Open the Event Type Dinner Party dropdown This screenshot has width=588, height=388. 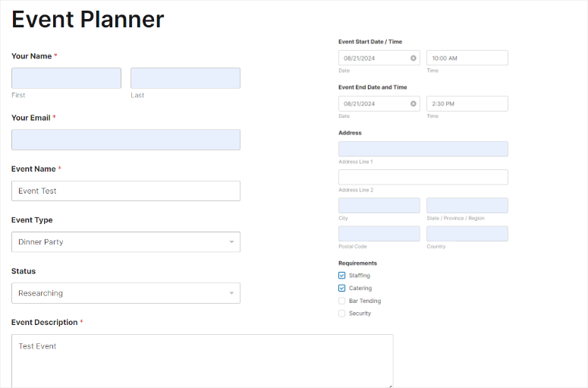126,242
